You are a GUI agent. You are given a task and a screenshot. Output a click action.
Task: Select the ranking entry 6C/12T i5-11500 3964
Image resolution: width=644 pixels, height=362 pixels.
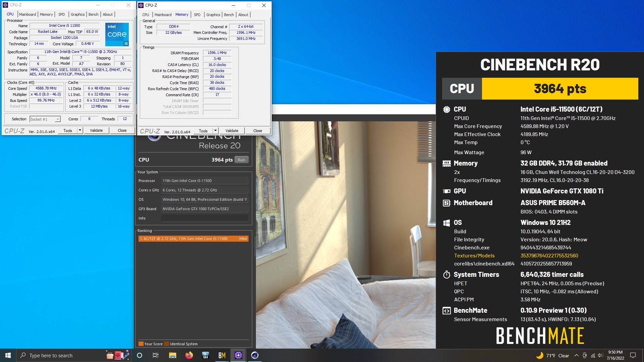[194, 239]
